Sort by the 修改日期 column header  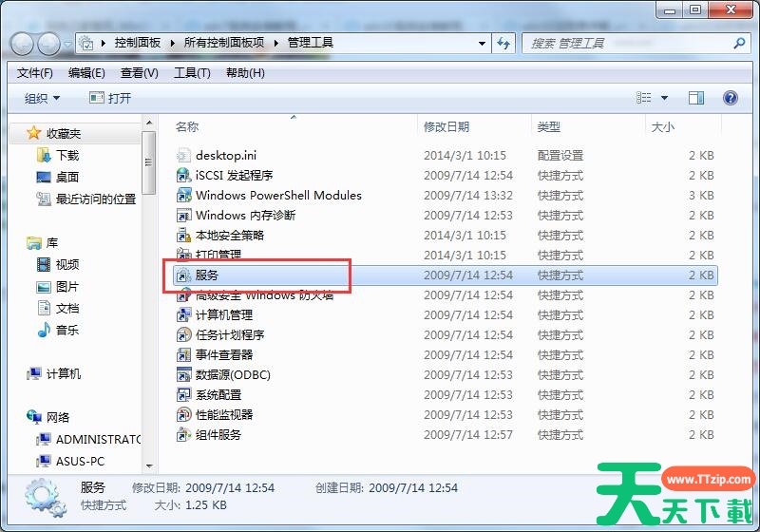(x=446, y=127)
